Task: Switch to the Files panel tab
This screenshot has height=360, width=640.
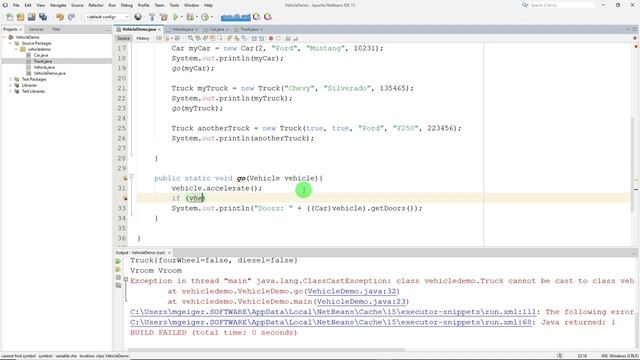Action: point(56,29)
